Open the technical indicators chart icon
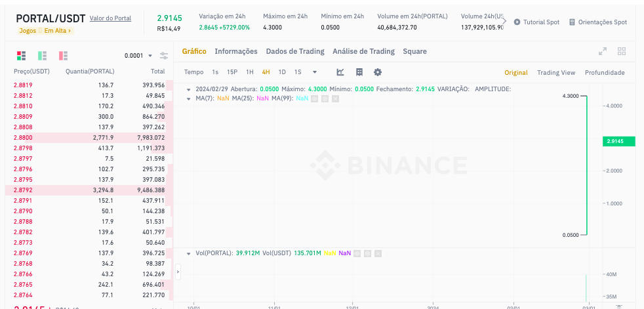Viewport: 644px width, 309px height. click(340, 72)
